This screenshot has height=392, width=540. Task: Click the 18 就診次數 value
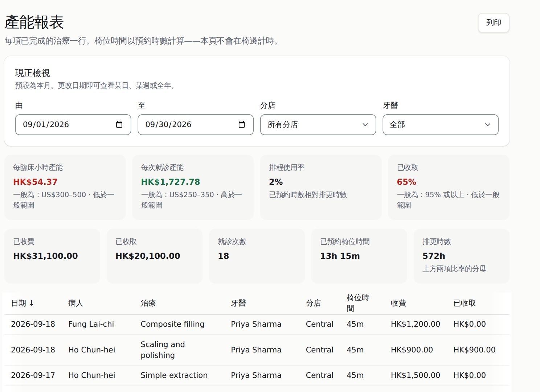223,256
